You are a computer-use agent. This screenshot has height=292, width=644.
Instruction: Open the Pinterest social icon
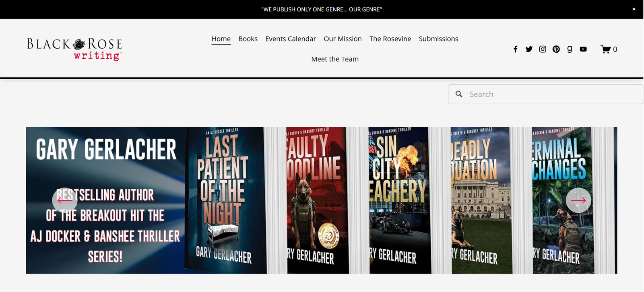(x=556, y=49)
